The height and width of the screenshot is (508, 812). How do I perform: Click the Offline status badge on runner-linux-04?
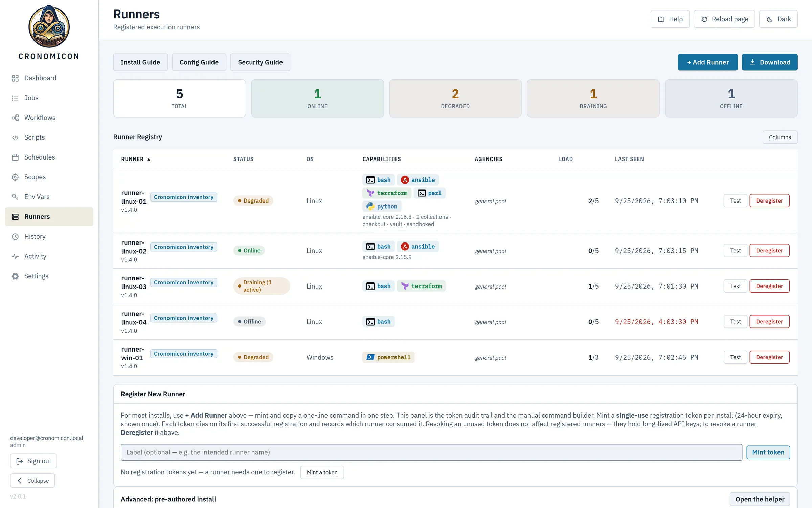tap(249, 322)
